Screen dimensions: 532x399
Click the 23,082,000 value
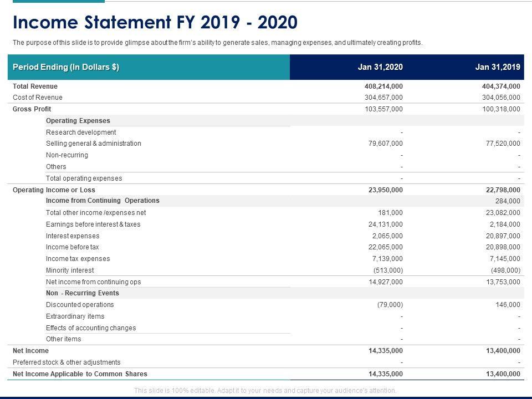pyautogui.click(x=503, y=212)
